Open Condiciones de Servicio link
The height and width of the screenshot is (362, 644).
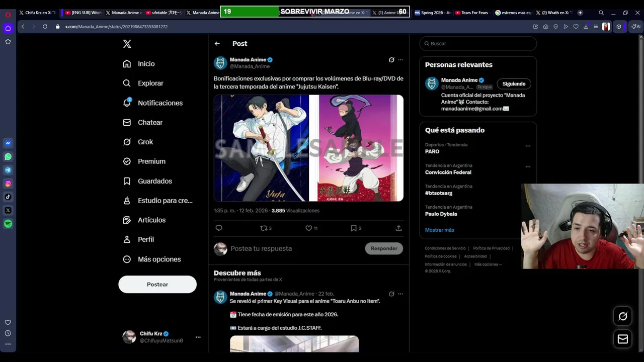(x=445, y=248)
